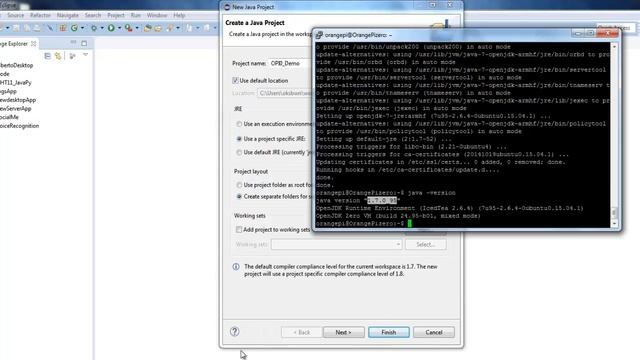This screenshot has width=640, height=360.
Task: Click the Save icon in Eclipse toolbar
Action: coord(16,28)
